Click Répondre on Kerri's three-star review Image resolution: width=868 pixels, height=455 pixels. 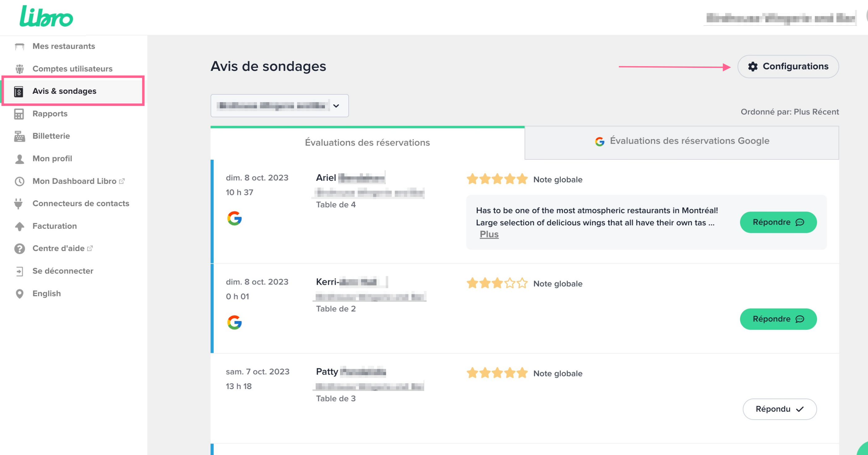tap(778, 319)
